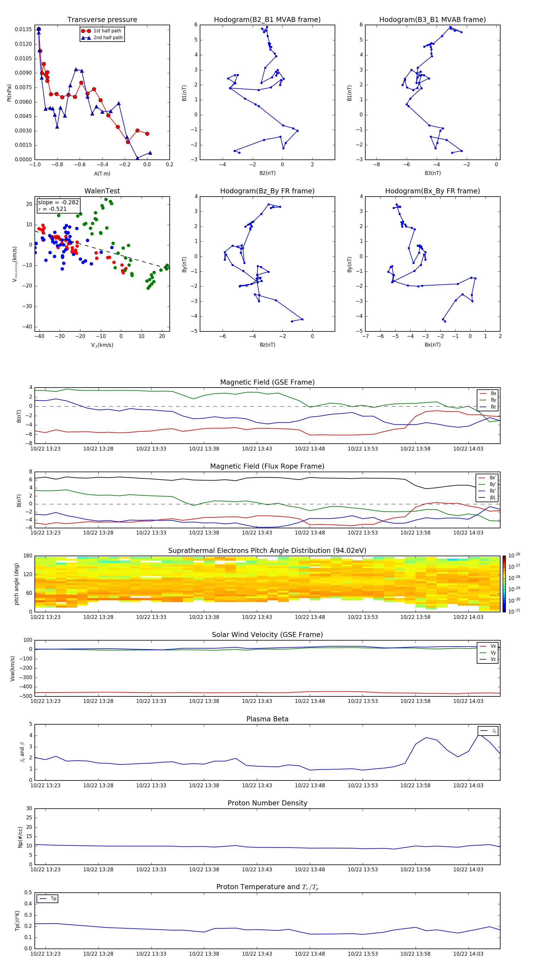Click the "Hodogram(B2_B1 MVAB frame)" title
535x980 pixels.
(x=267, y=20)
